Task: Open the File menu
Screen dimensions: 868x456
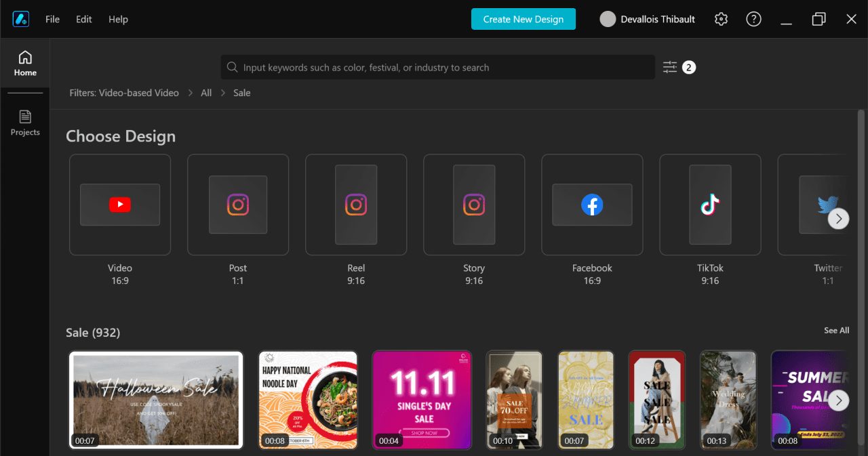Action: click(52, 19)
